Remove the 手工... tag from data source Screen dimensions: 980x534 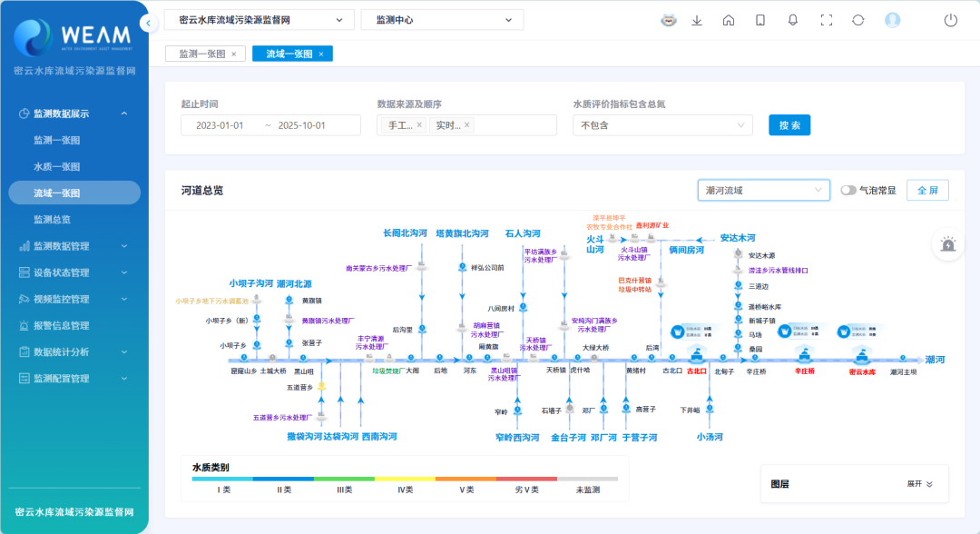click(419, 125)
